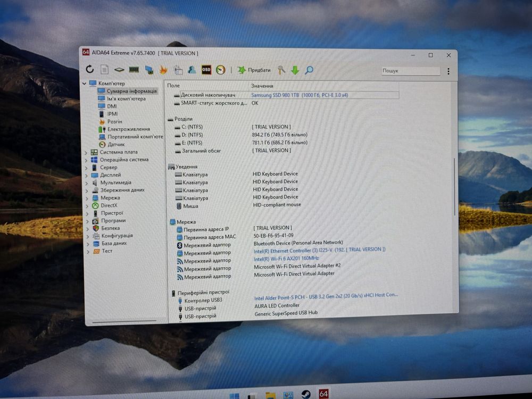Click the magnifier search icon
The height and width of the screenshot is (399, 532).
pos(309,70)
